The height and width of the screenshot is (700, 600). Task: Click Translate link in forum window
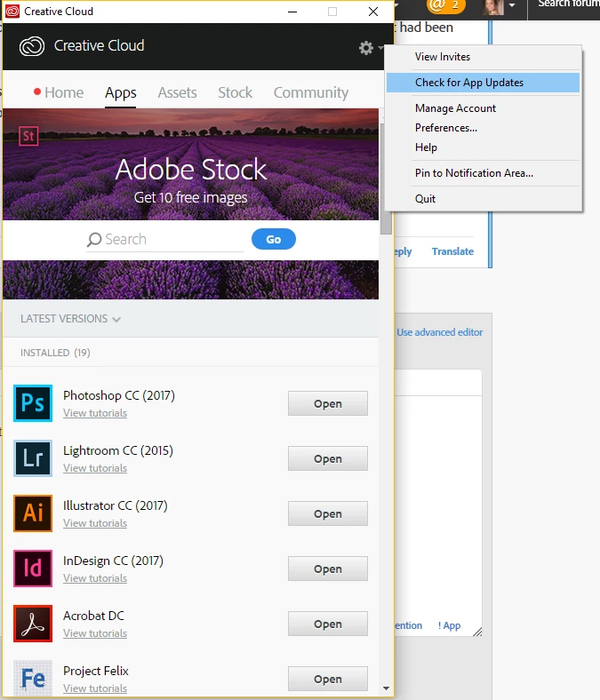click(x=452, y=251)
